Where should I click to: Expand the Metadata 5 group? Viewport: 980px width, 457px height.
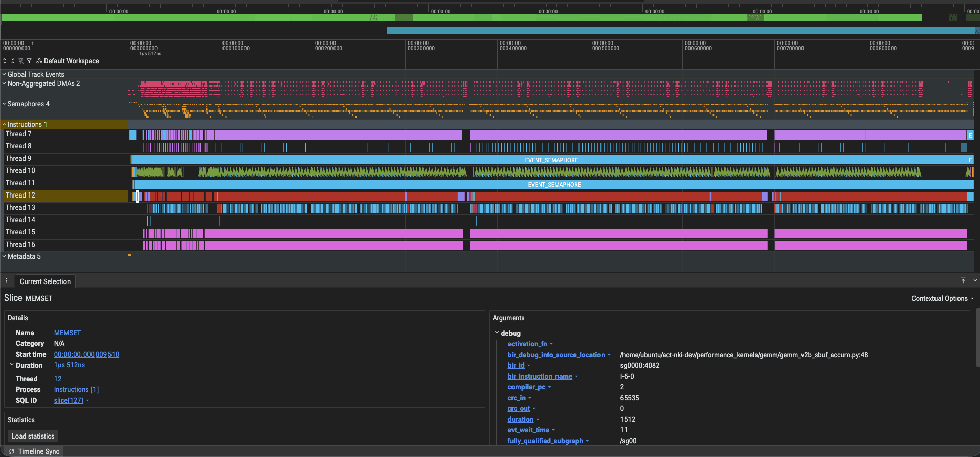point(4,256)
